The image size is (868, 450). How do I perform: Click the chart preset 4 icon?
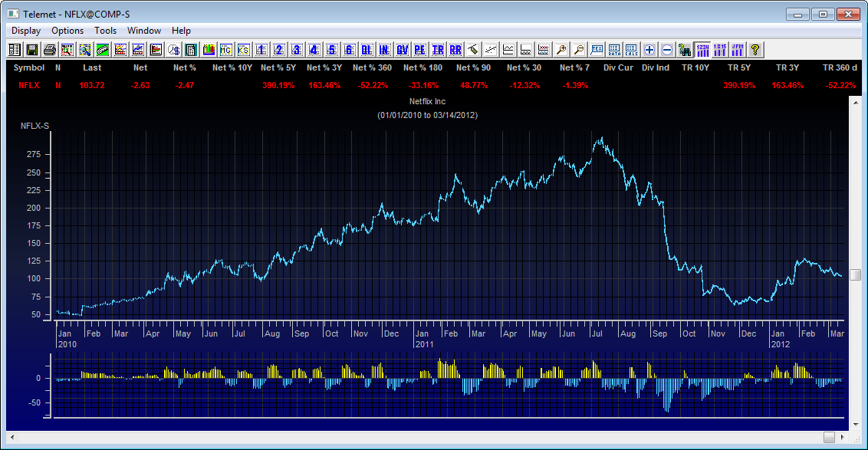tap(314, 50)
